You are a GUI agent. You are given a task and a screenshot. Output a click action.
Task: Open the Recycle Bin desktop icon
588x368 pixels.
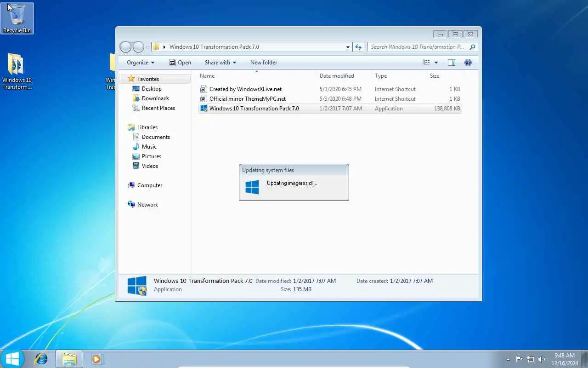point(17,18)
